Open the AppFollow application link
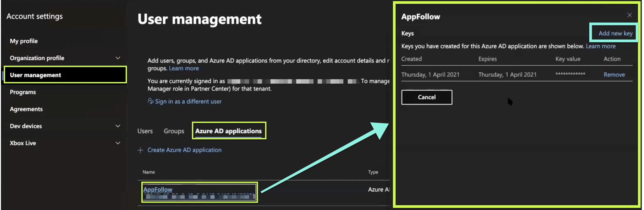The width and height of the screenshot is (644, 210). tap(158, 189)
